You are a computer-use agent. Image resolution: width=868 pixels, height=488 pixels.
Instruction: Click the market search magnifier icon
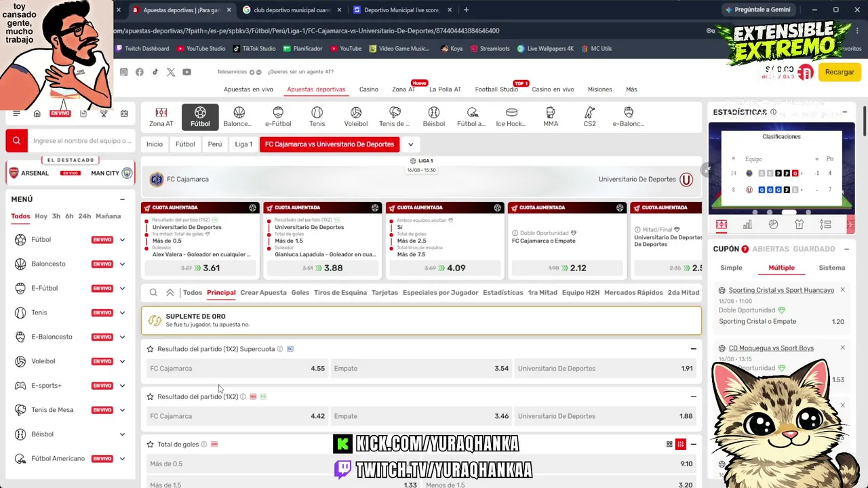point(153,292)
